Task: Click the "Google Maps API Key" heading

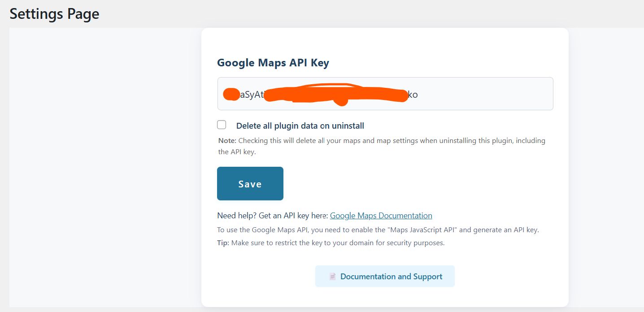Action: pyautogui.click(x=273, y=63)
